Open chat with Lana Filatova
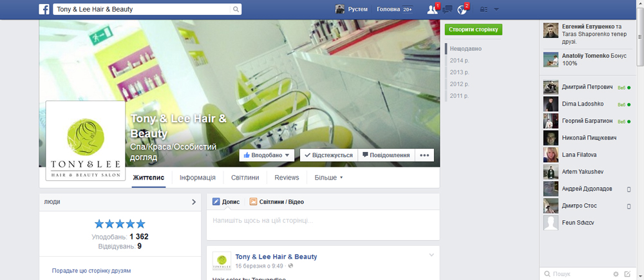The height and width of the screenshot is (280, 644). tap(587, 154)
